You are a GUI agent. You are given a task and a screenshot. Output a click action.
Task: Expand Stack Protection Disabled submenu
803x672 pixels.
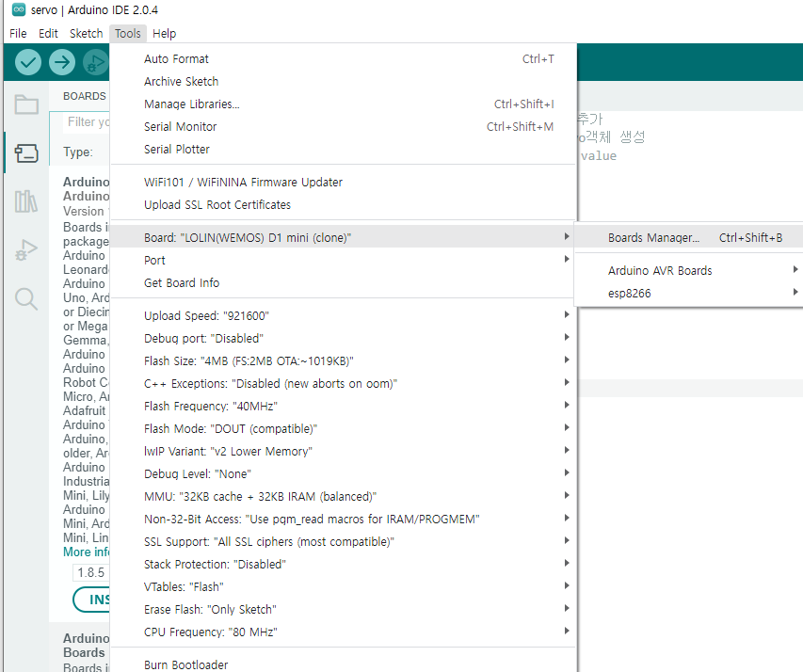click(343, 564)
